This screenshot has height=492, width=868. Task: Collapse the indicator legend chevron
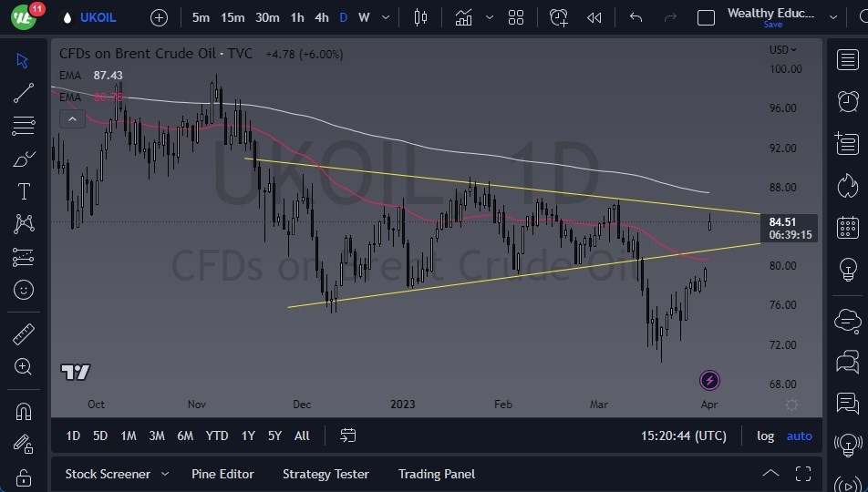point(72,118)
